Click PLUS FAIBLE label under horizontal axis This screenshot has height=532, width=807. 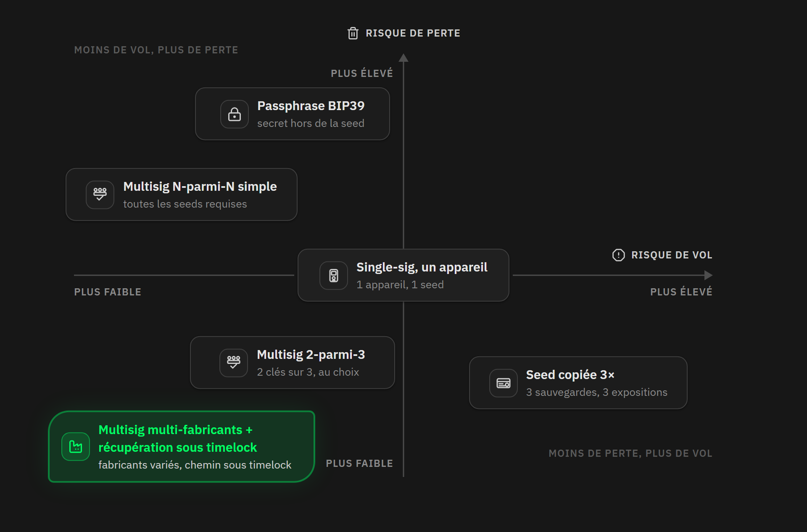[x=108, y=292]
